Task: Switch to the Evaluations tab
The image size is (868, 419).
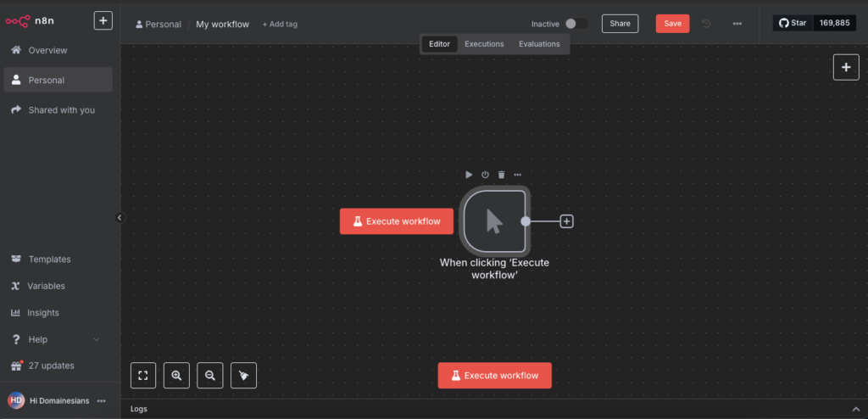Action: point(539,44)
